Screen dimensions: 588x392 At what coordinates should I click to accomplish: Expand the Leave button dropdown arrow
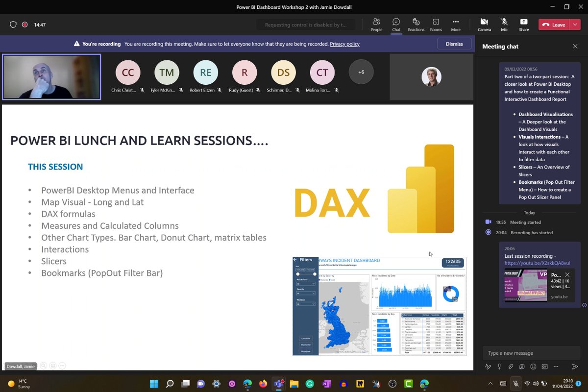pyautogui.click(x=574, y=24)
